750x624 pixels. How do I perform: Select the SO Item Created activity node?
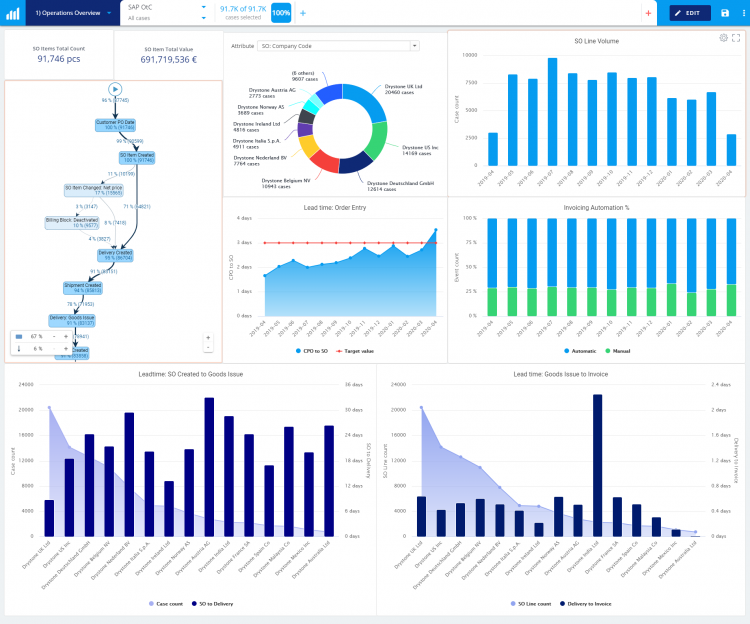(x=137, y=157)
